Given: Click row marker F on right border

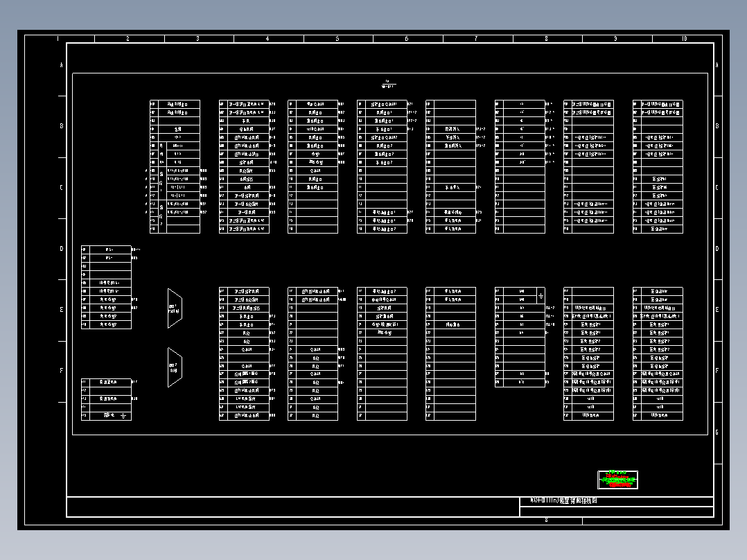Looking at the screenshot, I should click(717, 371).
